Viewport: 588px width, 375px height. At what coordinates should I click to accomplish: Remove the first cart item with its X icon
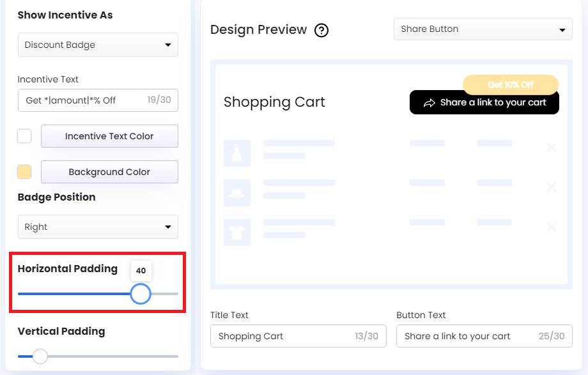[x=551, y=148]
